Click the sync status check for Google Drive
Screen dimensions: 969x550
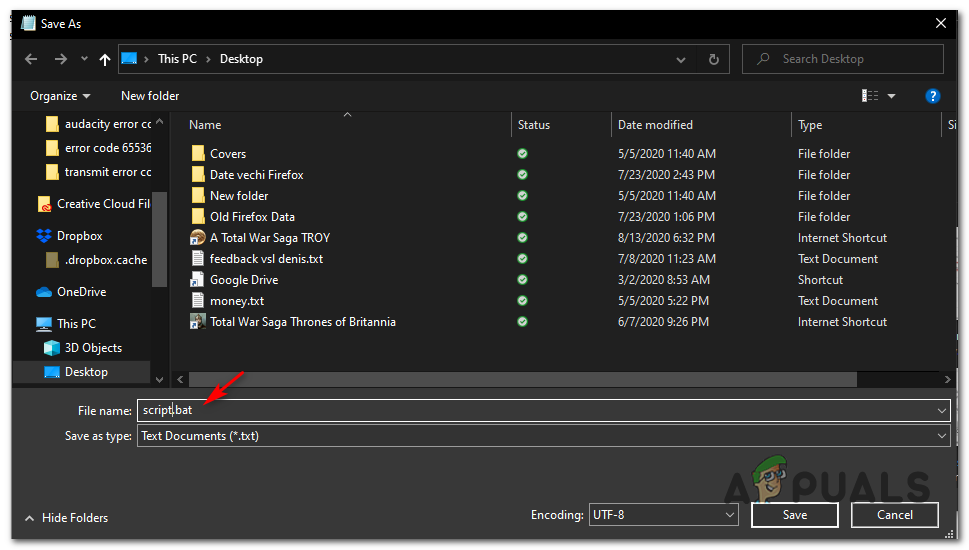click(x=522, y=279)
